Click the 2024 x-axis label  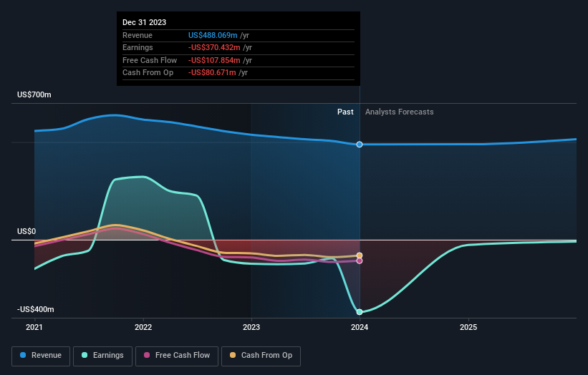point(360,328)
